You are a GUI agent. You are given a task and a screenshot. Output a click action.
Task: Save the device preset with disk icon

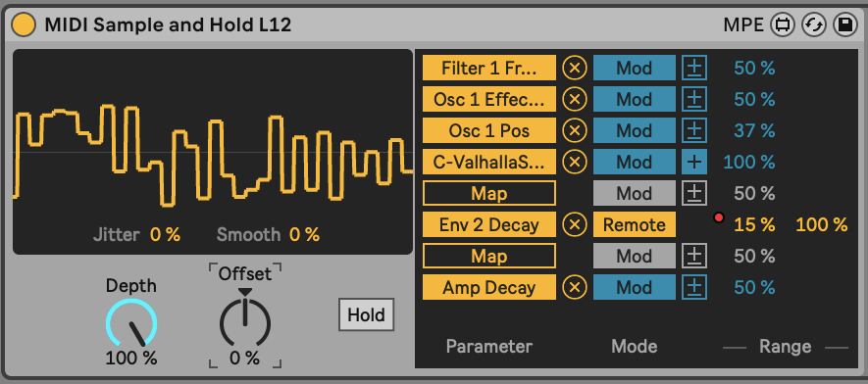(844, 24)
